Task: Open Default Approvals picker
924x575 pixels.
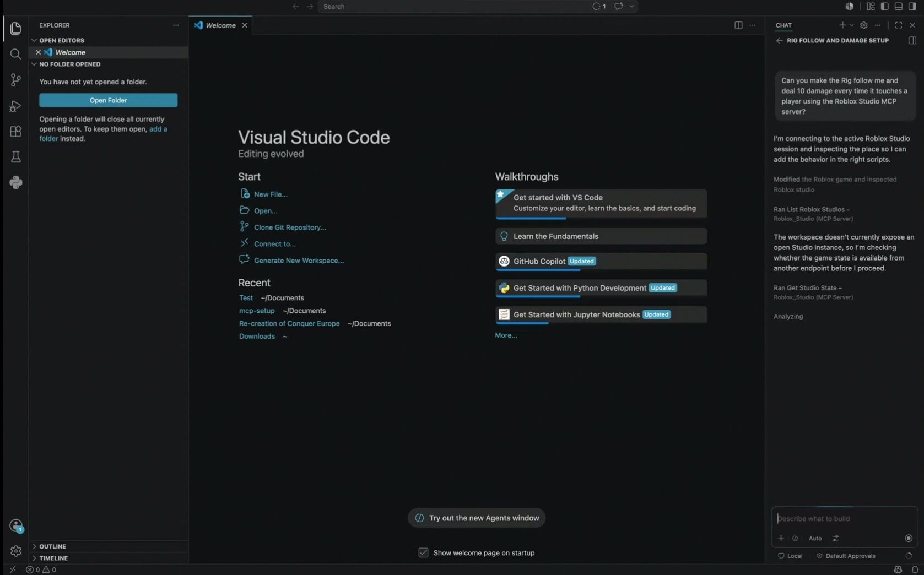Action: click(x=846, y=556)
